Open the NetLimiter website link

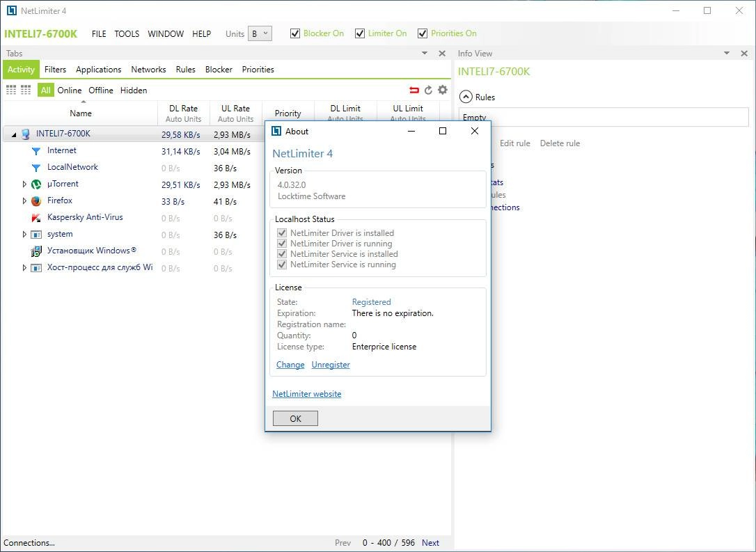(306, 394)
